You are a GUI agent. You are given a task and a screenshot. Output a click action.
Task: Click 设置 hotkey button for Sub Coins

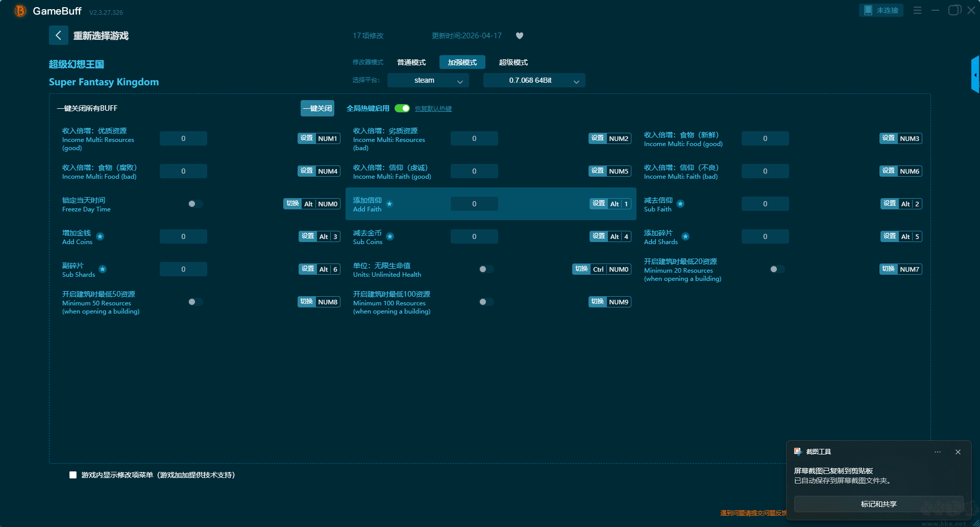[599, 236]
